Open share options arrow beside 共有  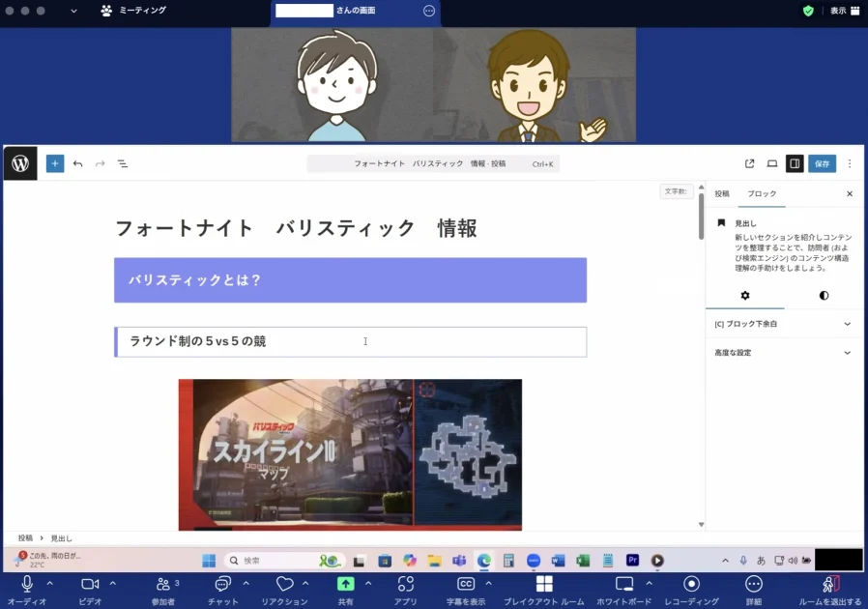pyautogui.click(x=368, y=583)
